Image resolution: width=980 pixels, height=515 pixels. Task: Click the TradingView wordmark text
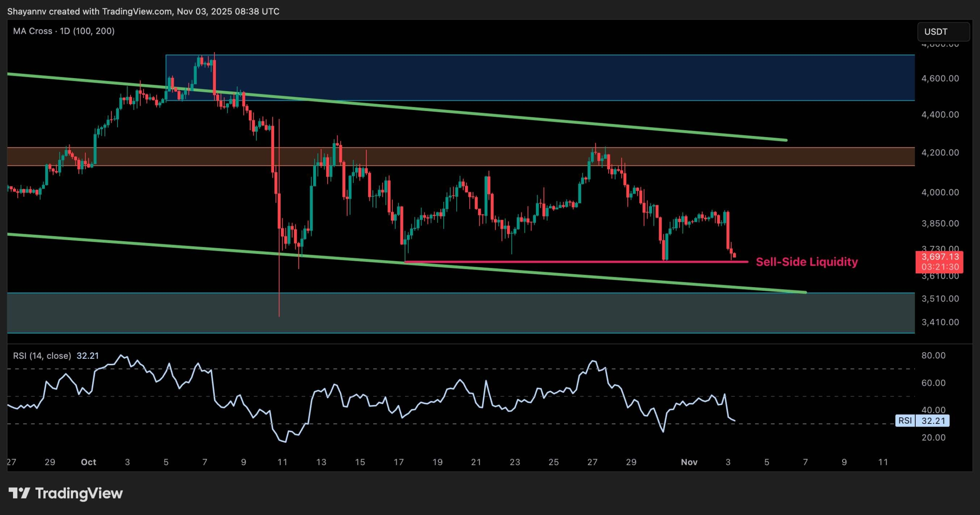(79, 493)
